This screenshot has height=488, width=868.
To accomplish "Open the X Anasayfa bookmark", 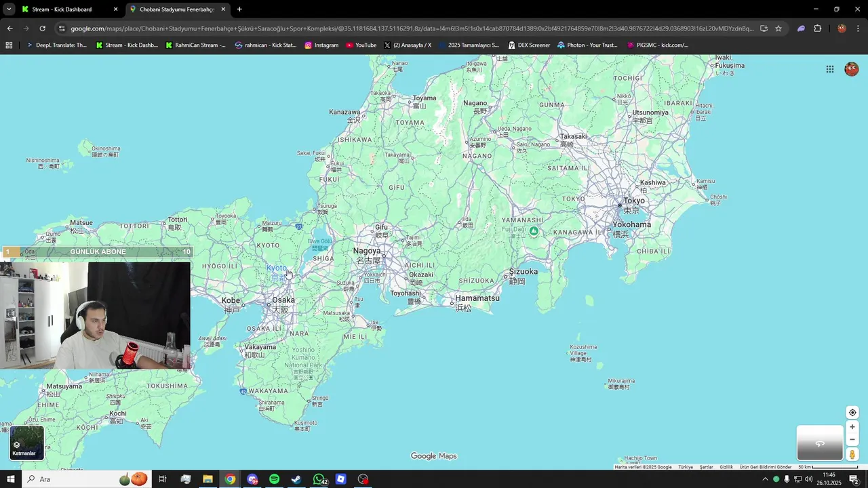I will tap(408, 45).
